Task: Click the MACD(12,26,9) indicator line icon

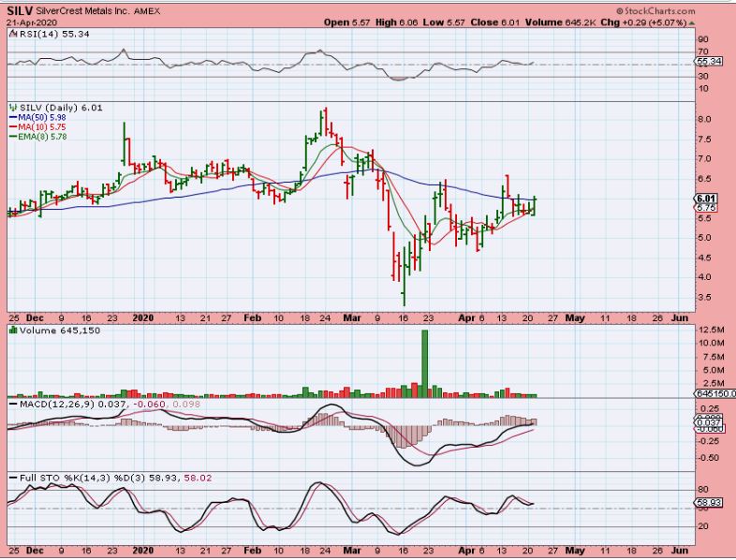Action: (11, 402)
